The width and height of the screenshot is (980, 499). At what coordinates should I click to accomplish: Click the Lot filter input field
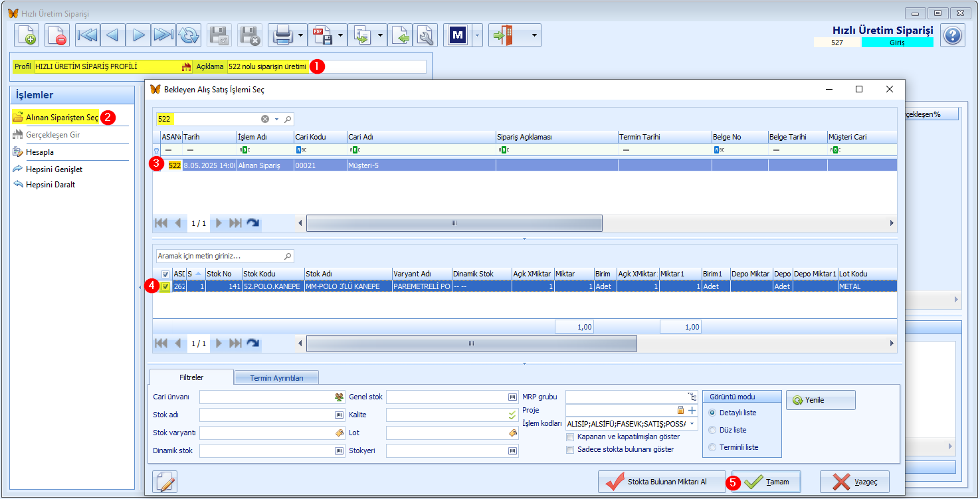[452, 433]
